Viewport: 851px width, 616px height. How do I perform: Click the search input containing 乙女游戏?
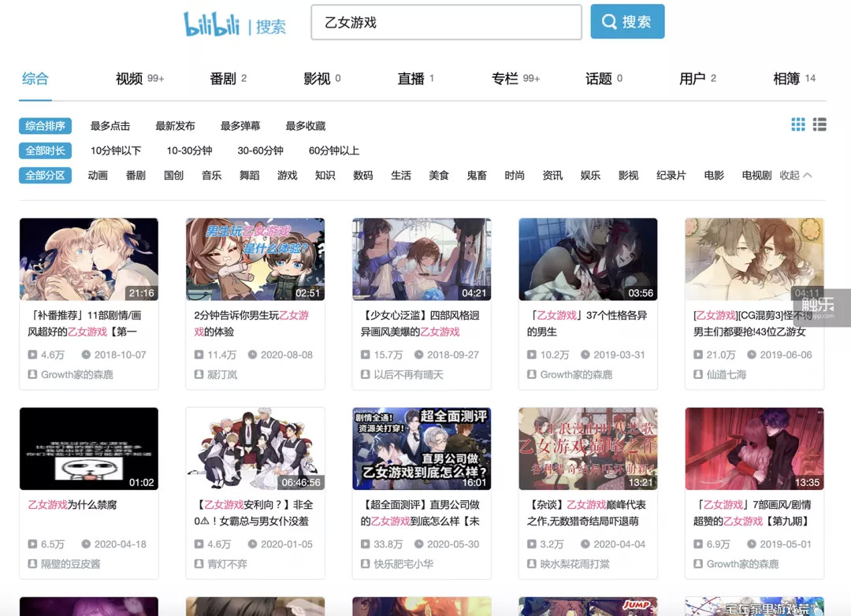tap(446, 23)
